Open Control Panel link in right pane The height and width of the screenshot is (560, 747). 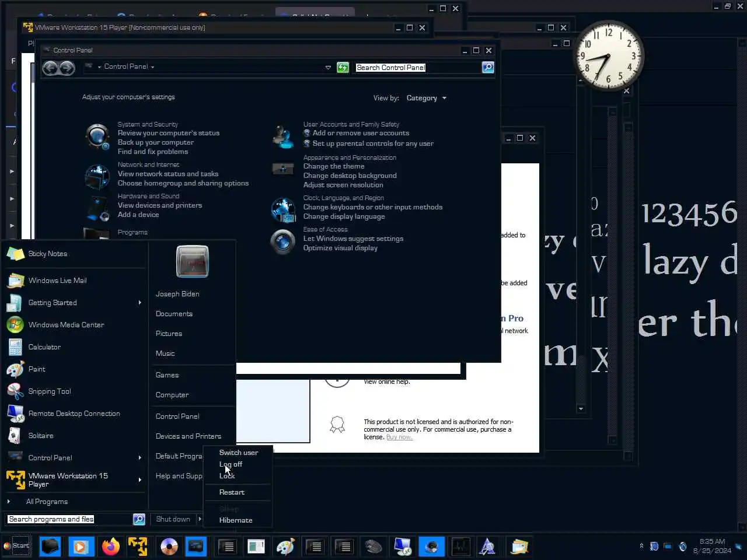click(x=177, y=416)
